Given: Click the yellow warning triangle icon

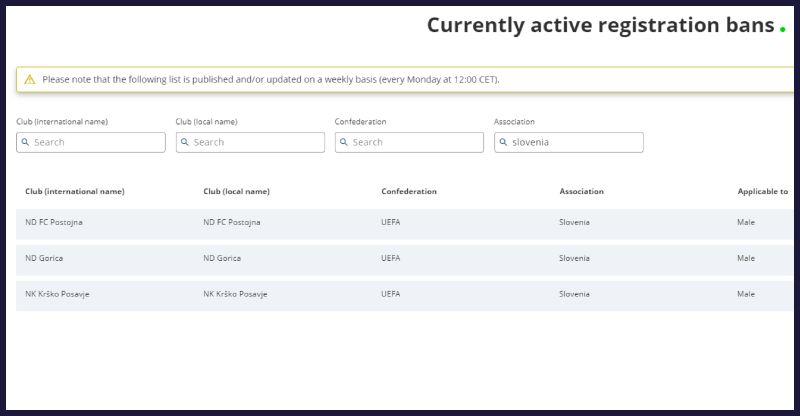Looking at the screenshot, I should [30, 79].
